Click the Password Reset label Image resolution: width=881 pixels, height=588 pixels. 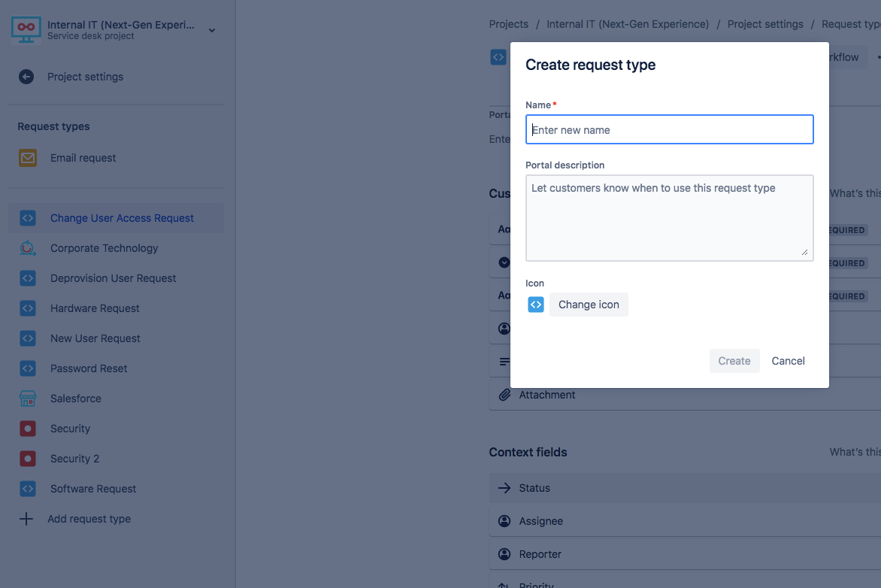(x=89, y=368)
